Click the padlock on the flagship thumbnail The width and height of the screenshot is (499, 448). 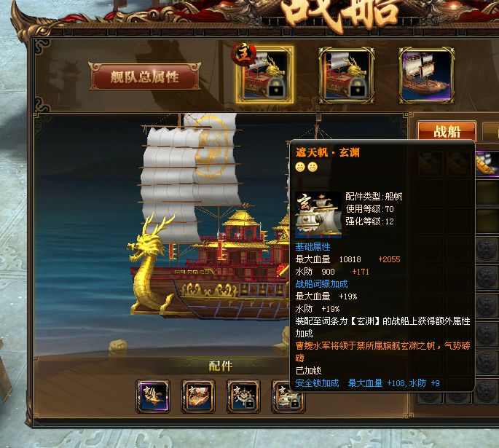276,88
